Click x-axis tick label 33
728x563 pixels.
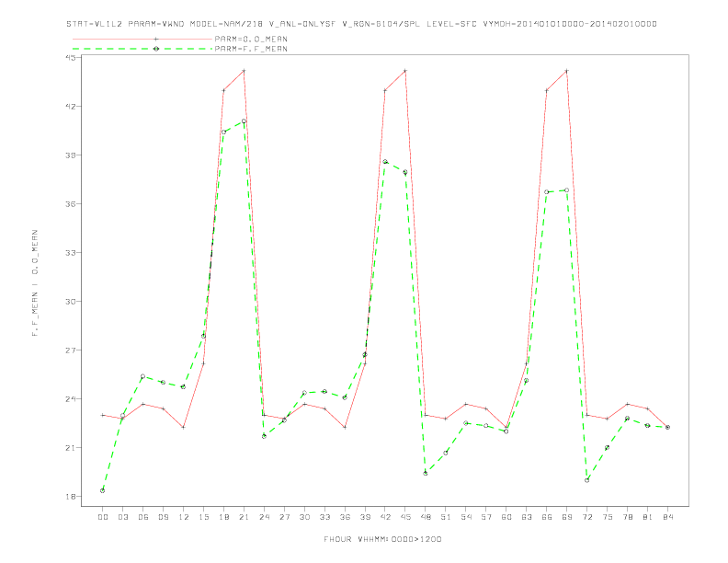[x=324, y=517]
